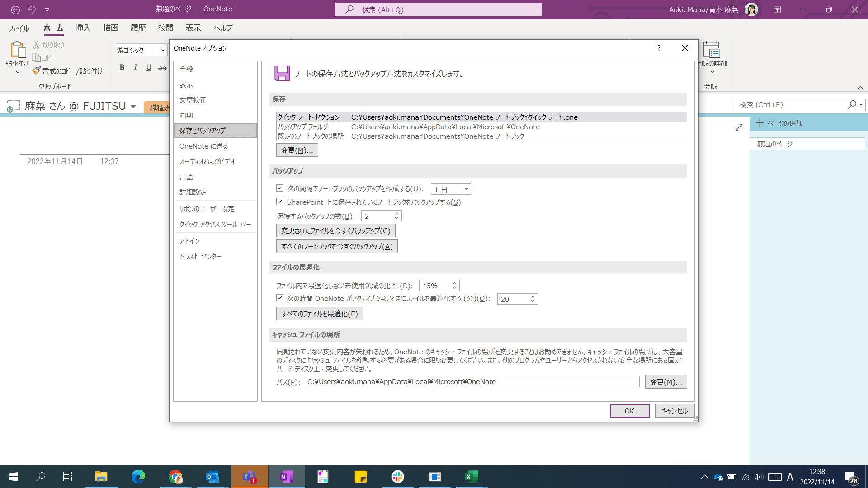Show hidden system tray icons chevron
The width and height of the screenshot is (868, 488).
[704, 477]
